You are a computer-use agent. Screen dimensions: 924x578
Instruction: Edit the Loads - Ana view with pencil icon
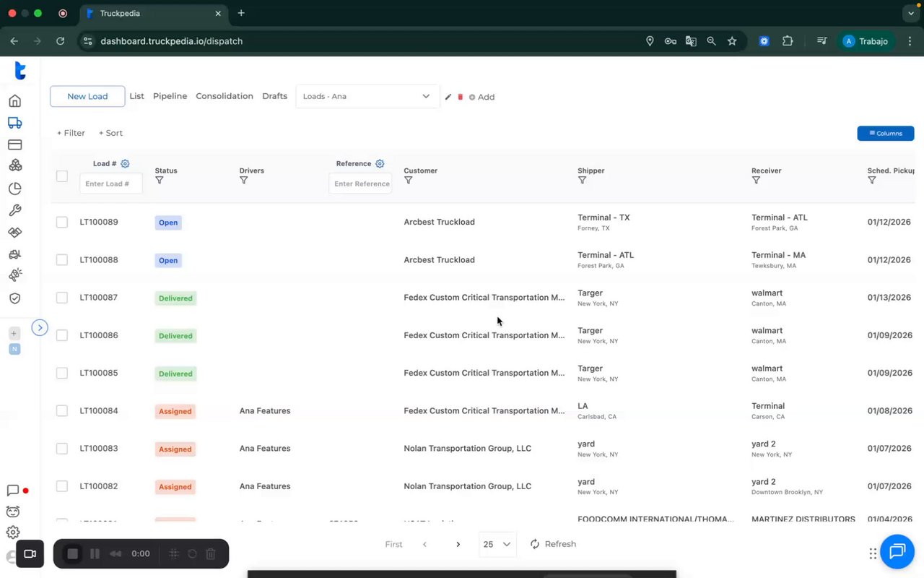448,97
